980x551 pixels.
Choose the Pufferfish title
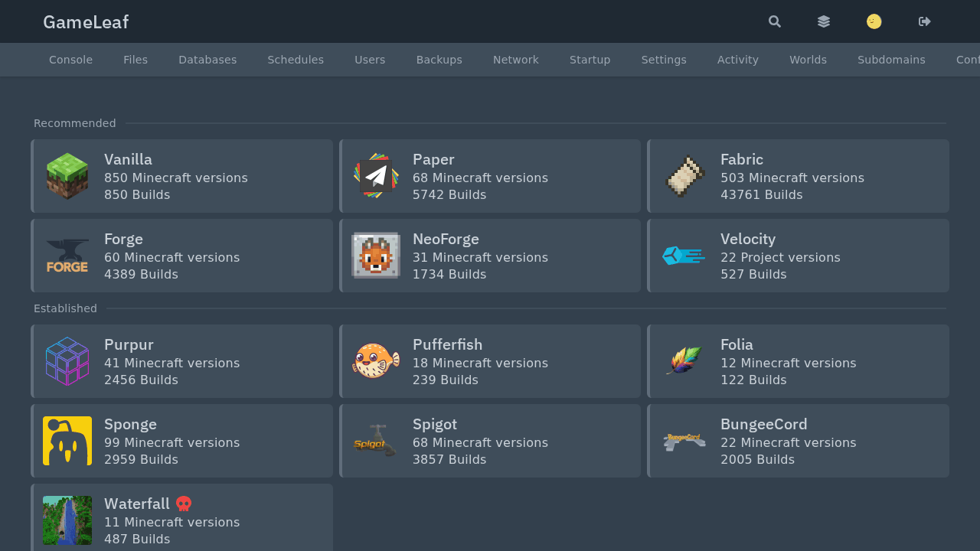[448, 344]
